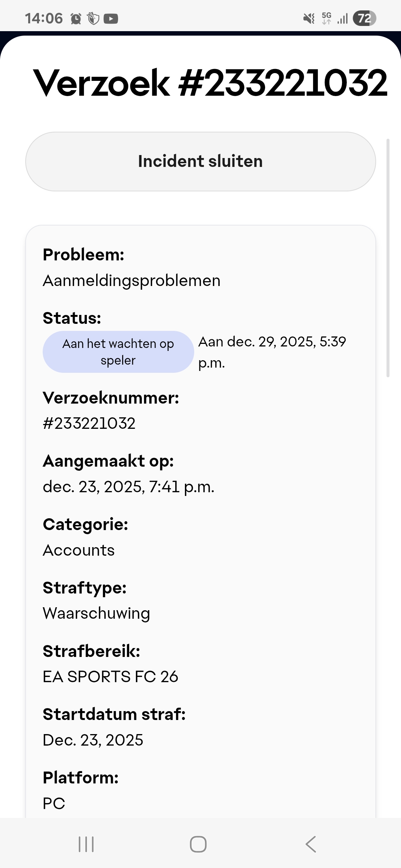Tap the 'Aan het wachten op speler' status badge

(x=118, y=352)
